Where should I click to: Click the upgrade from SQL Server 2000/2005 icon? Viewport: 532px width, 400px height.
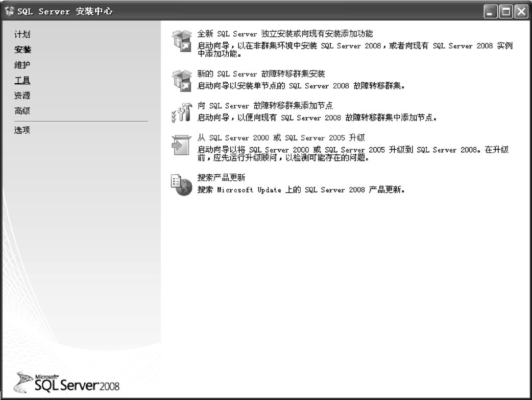coord(182,145)
